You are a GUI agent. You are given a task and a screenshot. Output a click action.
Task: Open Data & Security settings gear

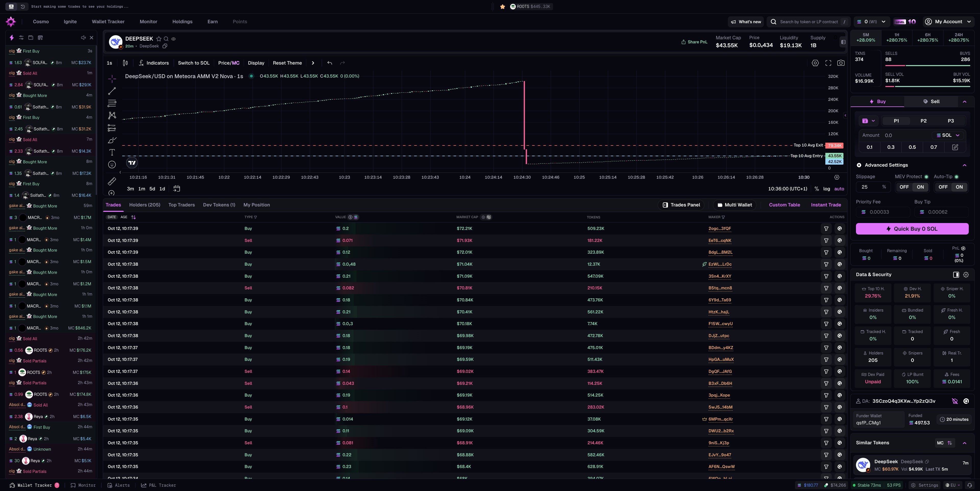pyautogui.click(x=966, y=275)
